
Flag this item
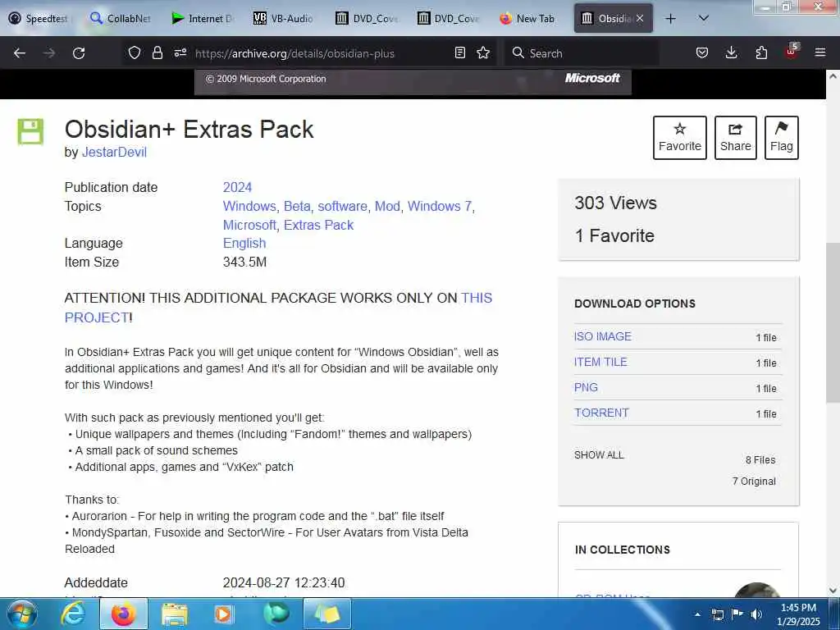(781, 138)
